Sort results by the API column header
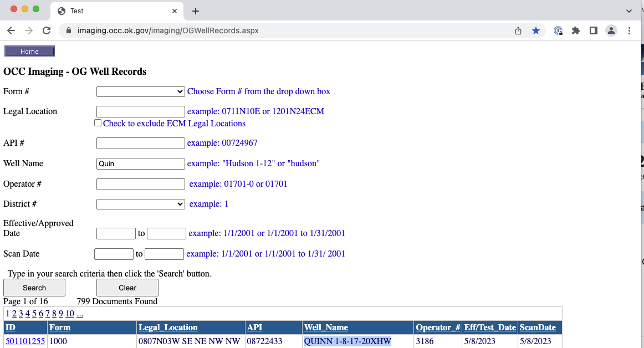The image size is (644, 348). pos(254,327)
